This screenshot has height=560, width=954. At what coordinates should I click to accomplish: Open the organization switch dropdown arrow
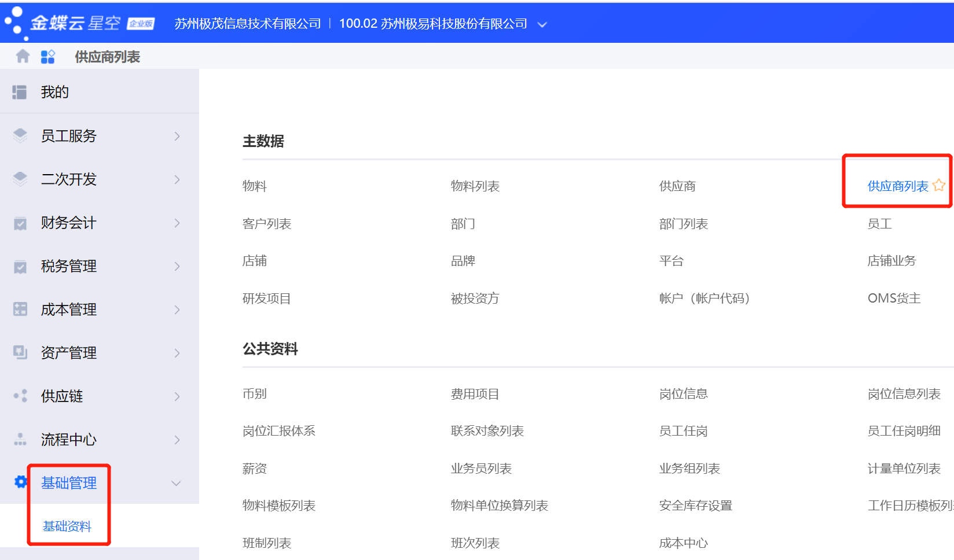pos(542,24)
